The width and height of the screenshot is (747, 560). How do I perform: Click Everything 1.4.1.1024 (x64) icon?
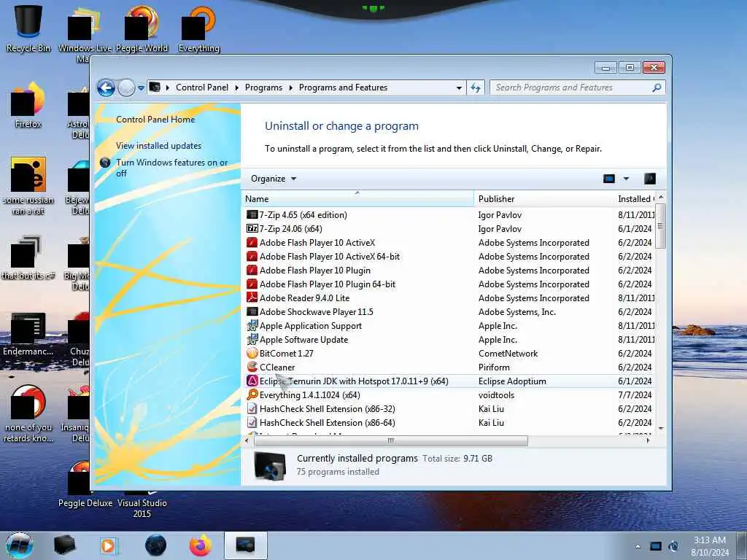252,394
